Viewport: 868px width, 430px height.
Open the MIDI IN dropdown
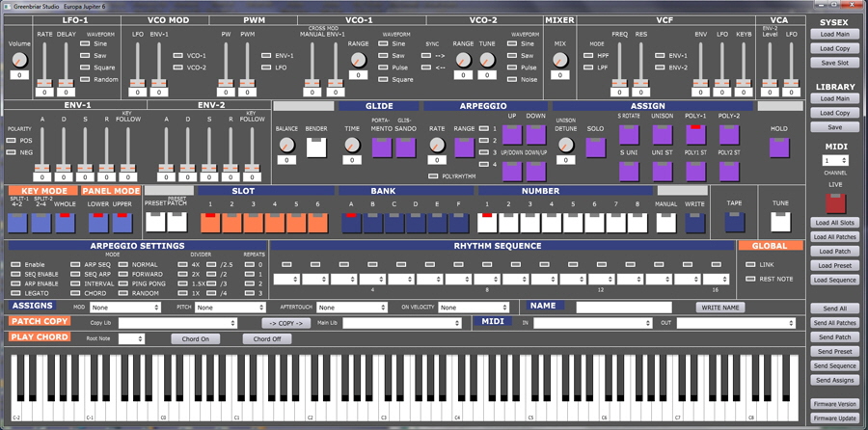(x=593, y=323)
